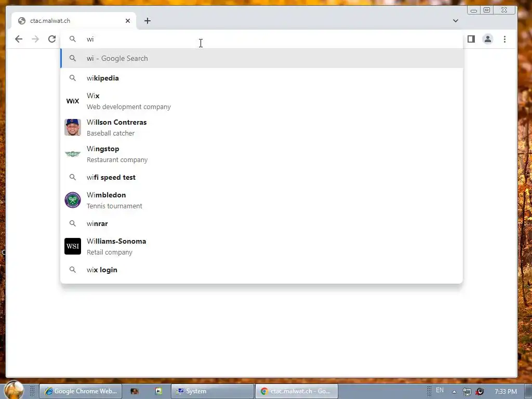Image resolution: width=532 pixels, height=399 pixels.
Task: Select the ctac.malwat.ch tab
Action: click(74, 21)
